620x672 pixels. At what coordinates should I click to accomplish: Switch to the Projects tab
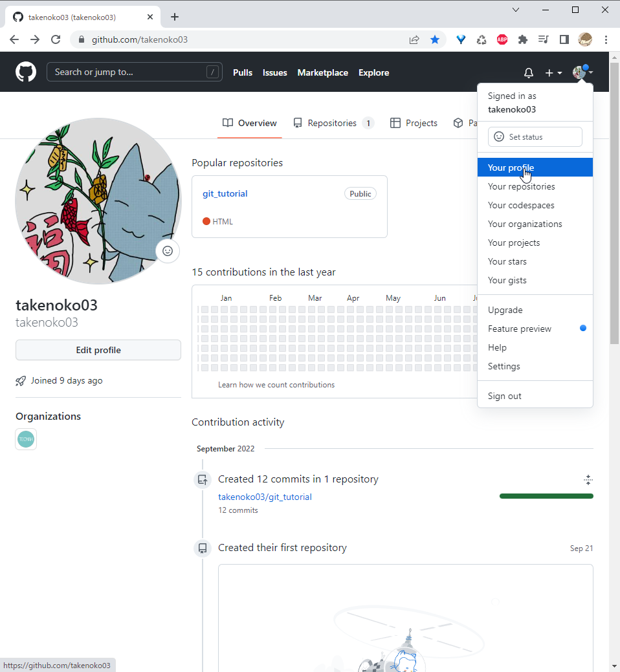pyautogui.click(x=414, y=124)
